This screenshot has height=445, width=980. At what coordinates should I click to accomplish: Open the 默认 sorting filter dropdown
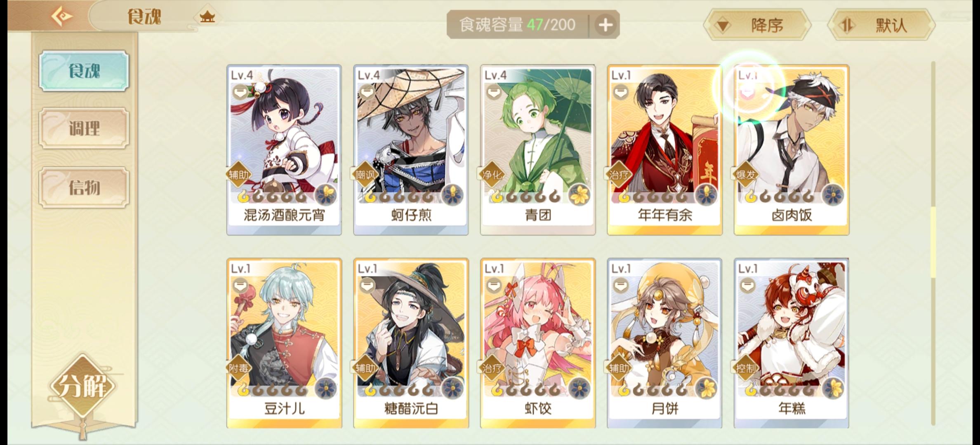coord(881,26)
